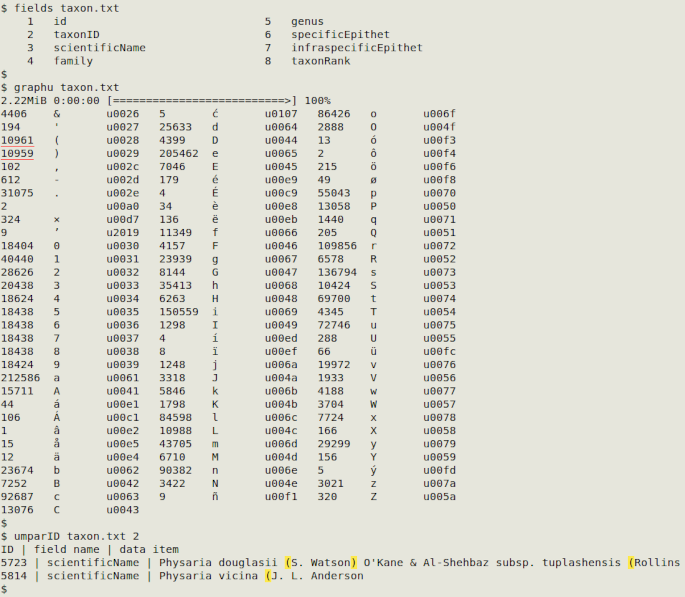685x597 pixels.
Task: Select the 'scientificName' field name in list
Action: coord(100,48)
